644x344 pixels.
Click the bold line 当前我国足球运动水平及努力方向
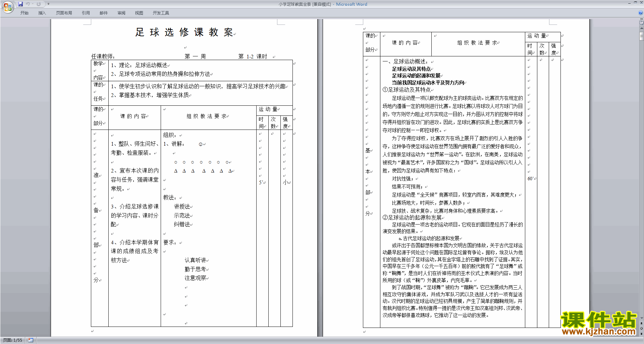click(428, 83)
